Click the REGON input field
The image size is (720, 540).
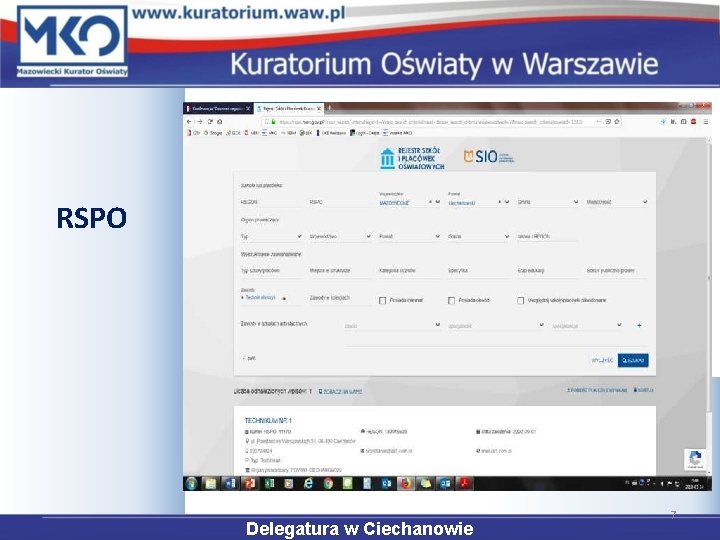point(271,202)
